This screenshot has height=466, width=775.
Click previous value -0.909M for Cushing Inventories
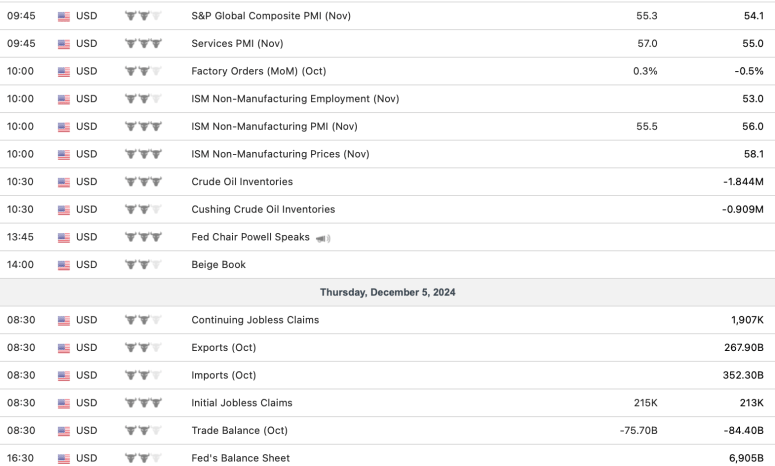click(743, 210)
